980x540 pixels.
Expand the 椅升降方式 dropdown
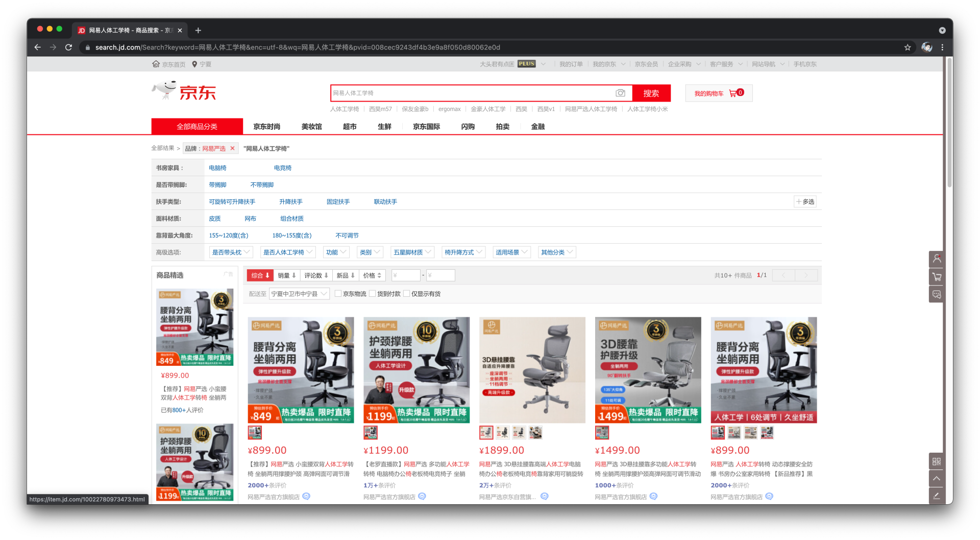point(463,252)
